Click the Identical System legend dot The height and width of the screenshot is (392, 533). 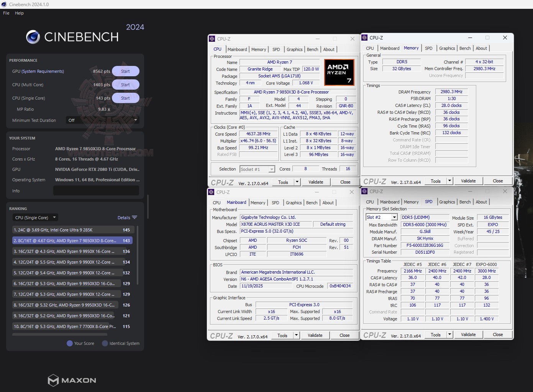[x=105, y=343]
